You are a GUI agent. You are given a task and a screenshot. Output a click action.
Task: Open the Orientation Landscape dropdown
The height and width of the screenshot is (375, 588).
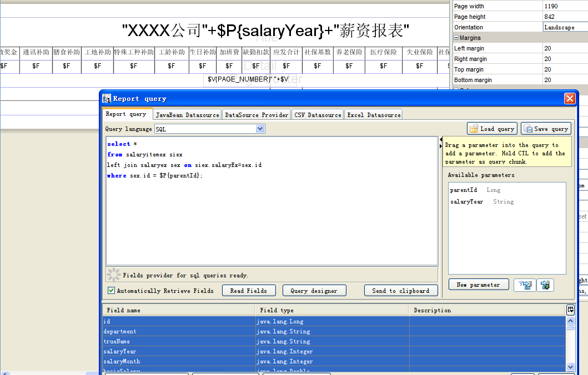[x=565, y=27]
